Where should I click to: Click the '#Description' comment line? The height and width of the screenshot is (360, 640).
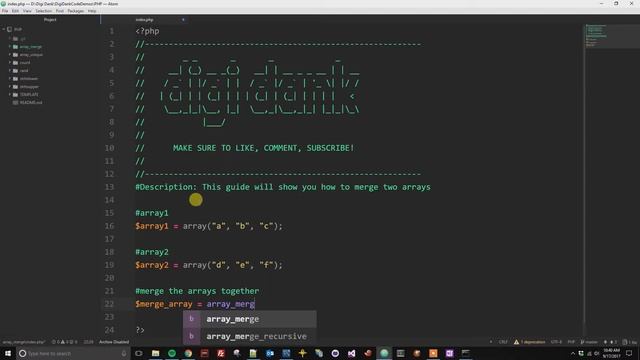pyautogui.click(x=283, y=187)
